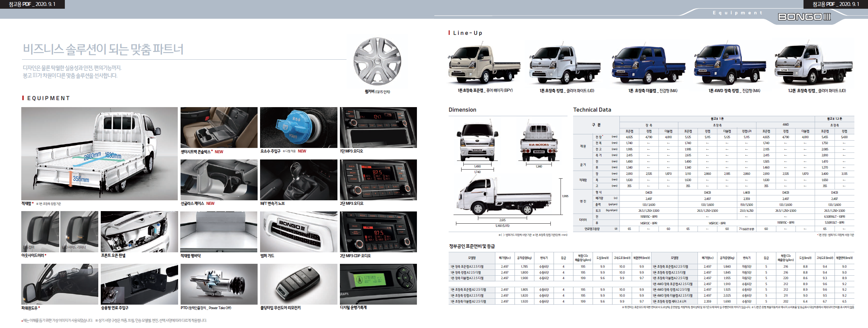Click the '1톤 4WD 장축 킹캡 A2 2.5 디젤' row

click(x=753, y=290)
